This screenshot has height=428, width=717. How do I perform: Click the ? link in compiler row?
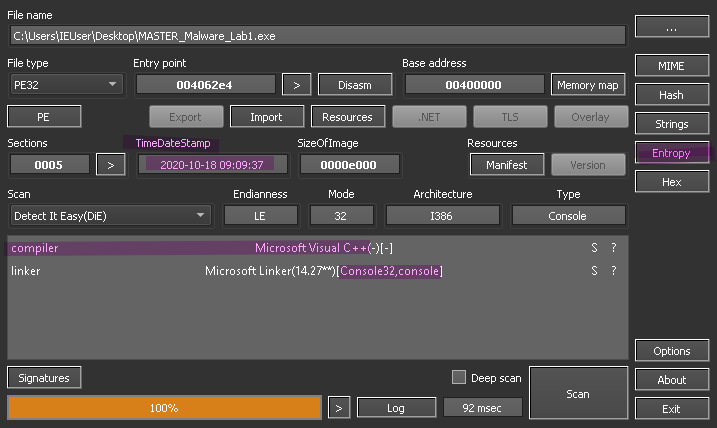[x=614, y=248]
